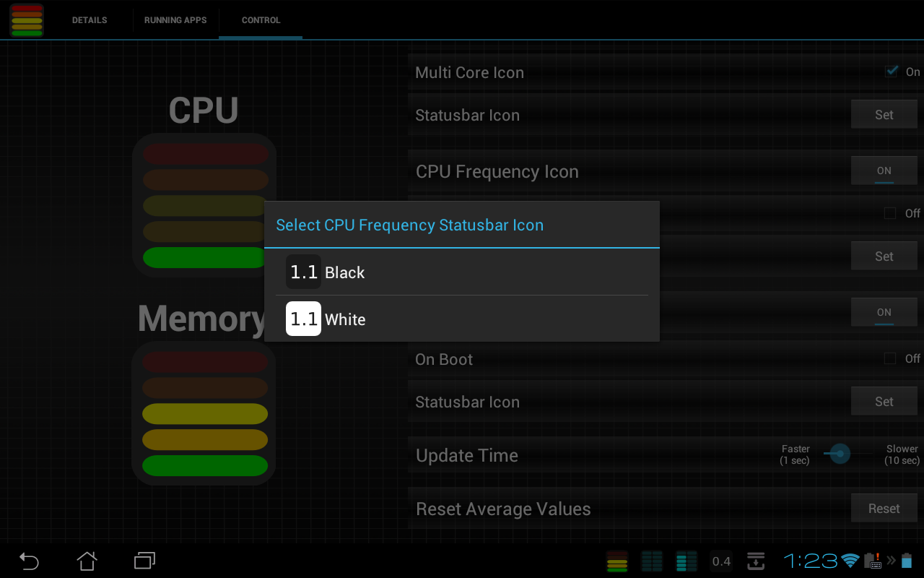This screenshot has width=924, height=578.
Task: Open the screenshot capture tray icon
Action: [755, 561]
